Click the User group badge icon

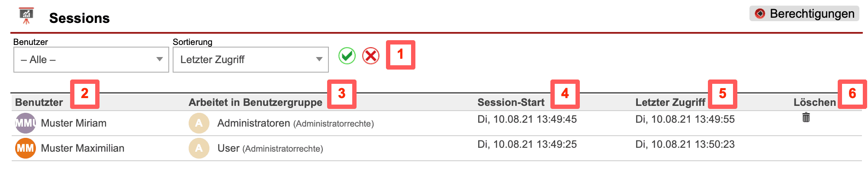tap(199, 148)
